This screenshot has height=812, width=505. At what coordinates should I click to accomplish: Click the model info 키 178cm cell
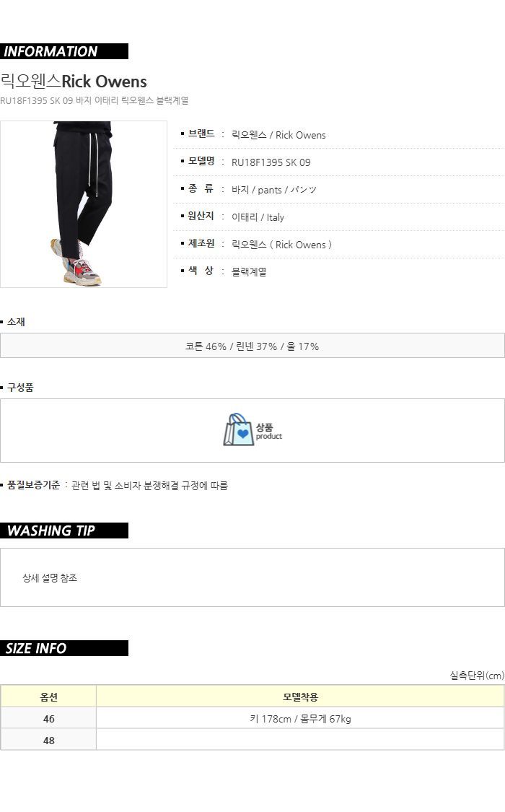(300, 718)
